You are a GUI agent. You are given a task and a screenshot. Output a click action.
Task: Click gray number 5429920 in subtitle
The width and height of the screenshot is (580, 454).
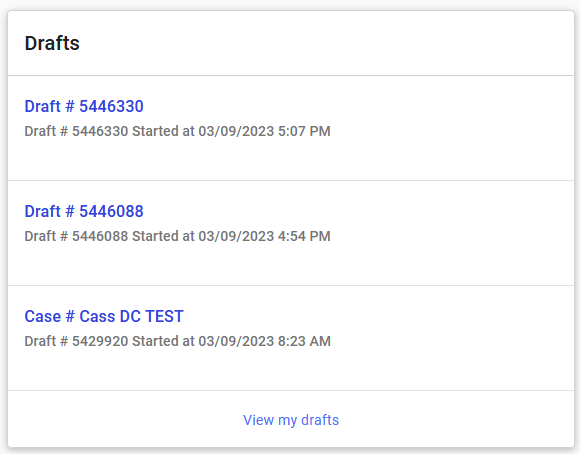click(100, 341)
